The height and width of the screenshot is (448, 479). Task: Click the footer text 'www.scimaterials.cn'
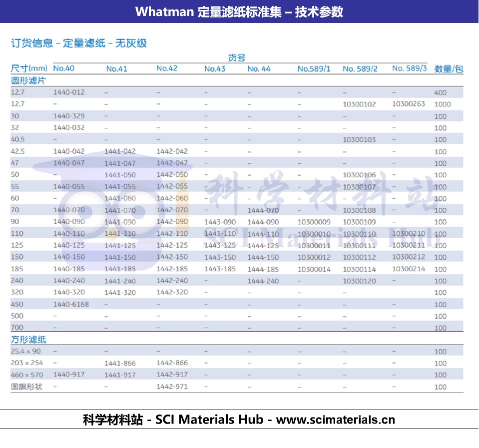336,420
